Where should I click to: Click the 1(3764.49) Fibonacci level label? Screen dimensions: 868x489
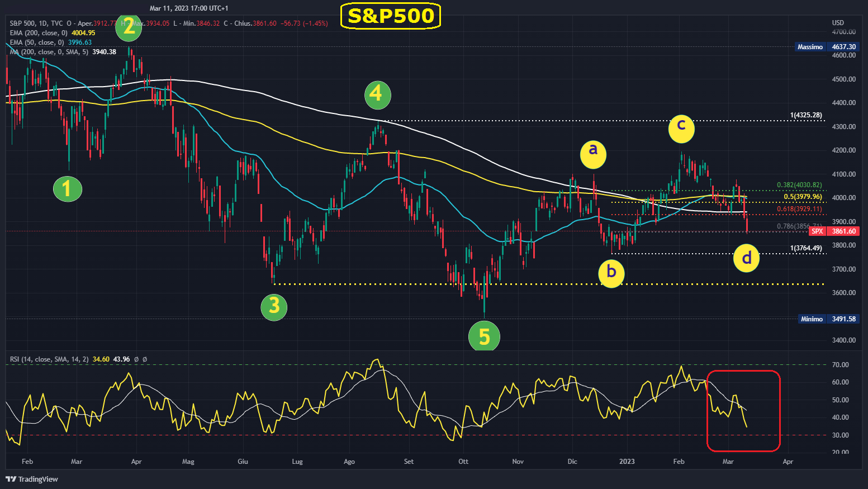pyautogui.click(x=806, y=248)
